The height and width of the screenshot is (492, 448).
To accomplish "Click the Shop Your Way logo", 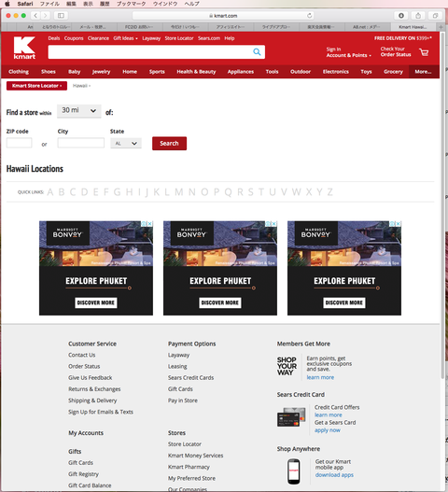I will 287,366.
